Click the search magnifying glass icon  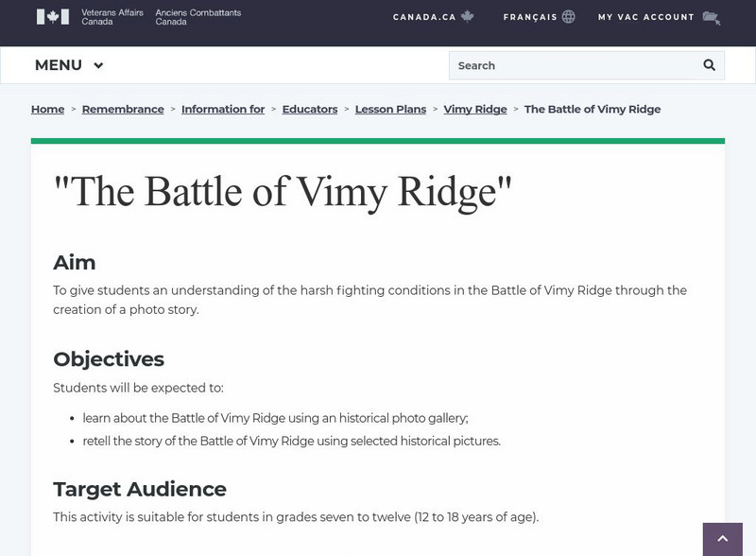[710, 65]
